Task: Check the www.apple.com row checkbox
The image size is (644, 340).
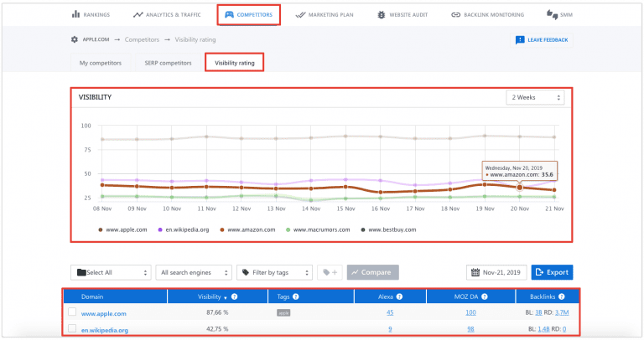Action: [x=72, y=312]
